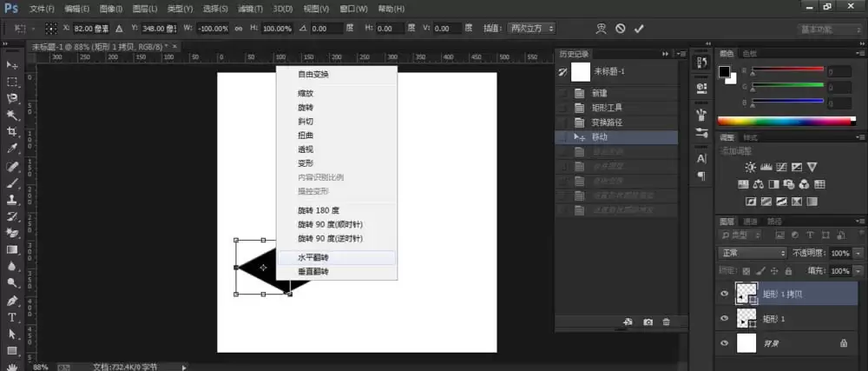Open the Character panel icon
The image size is (868, 371).
click(701, 158)
